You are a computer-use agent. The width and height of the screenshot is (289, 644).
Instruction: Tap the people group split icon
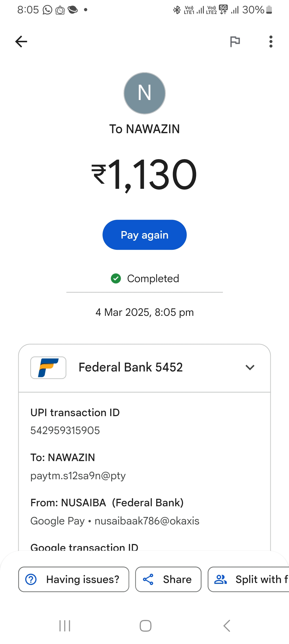220,579
